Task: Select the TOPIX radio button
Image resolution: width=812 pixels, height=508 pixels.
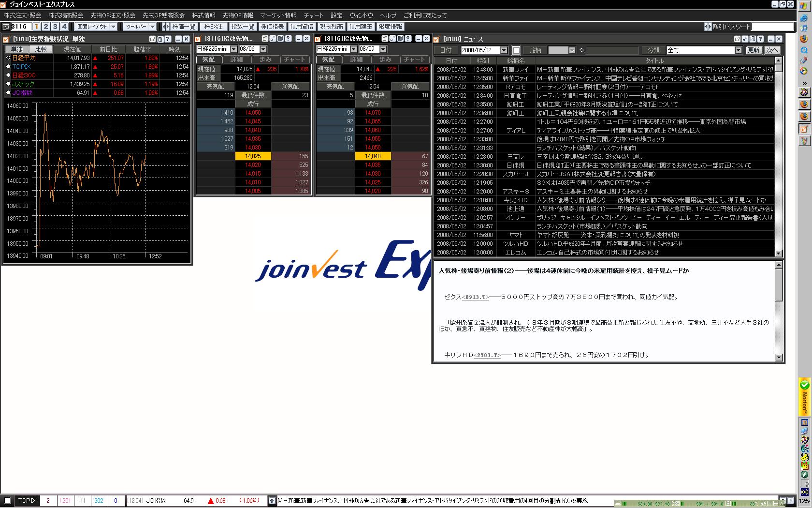Action: point(8,67)
